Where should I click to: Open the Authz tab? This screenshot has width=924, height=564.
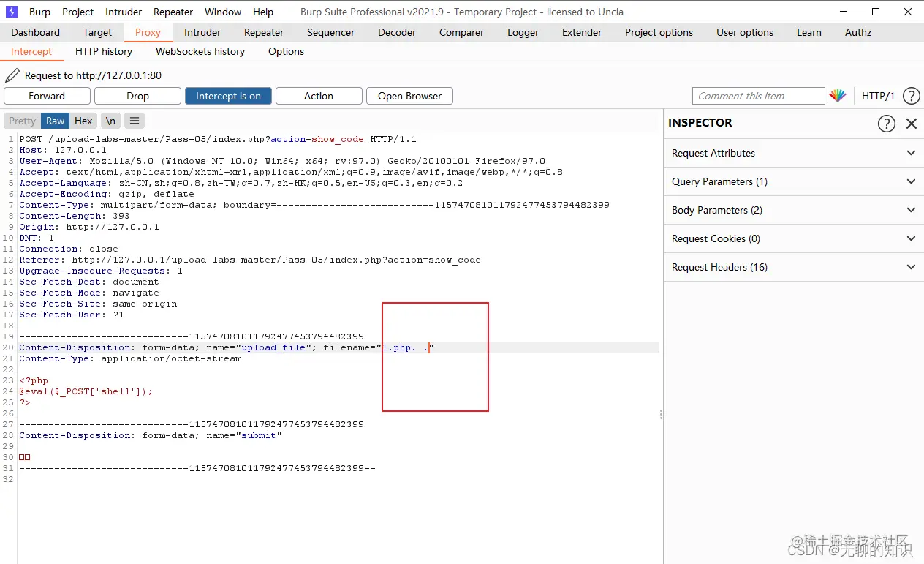[858, 32]
